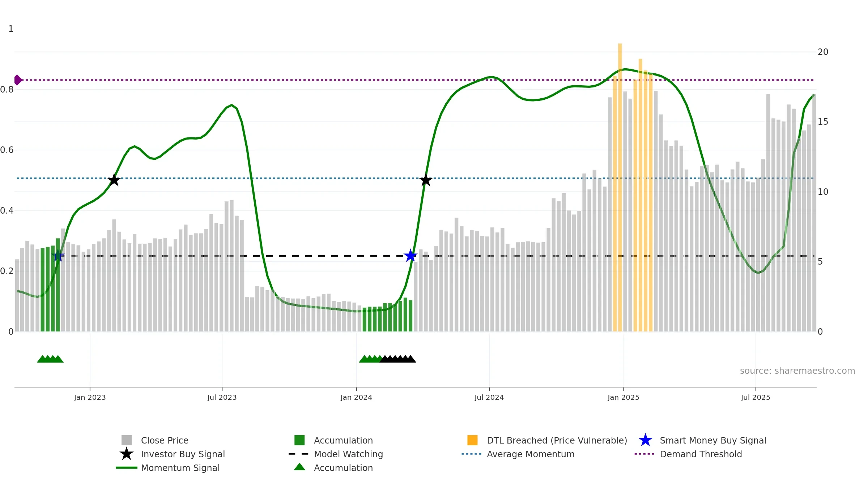Click the black star legend icon
Image resolution: width=868 pixels, height=488 pixels.
tap(127, 454)
